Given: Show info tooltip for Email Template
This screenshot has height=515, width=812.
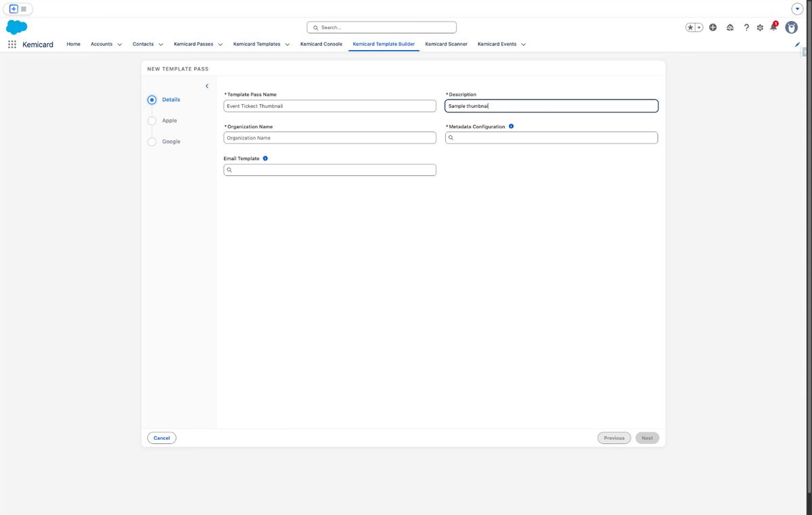Looking at the screenshot, I should click(265, 158).
